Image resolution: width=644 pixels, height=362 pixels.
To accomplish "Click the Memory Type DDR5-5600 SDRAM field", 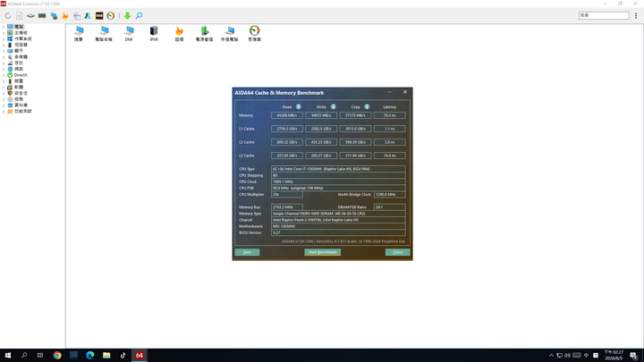I will (338, 214).
